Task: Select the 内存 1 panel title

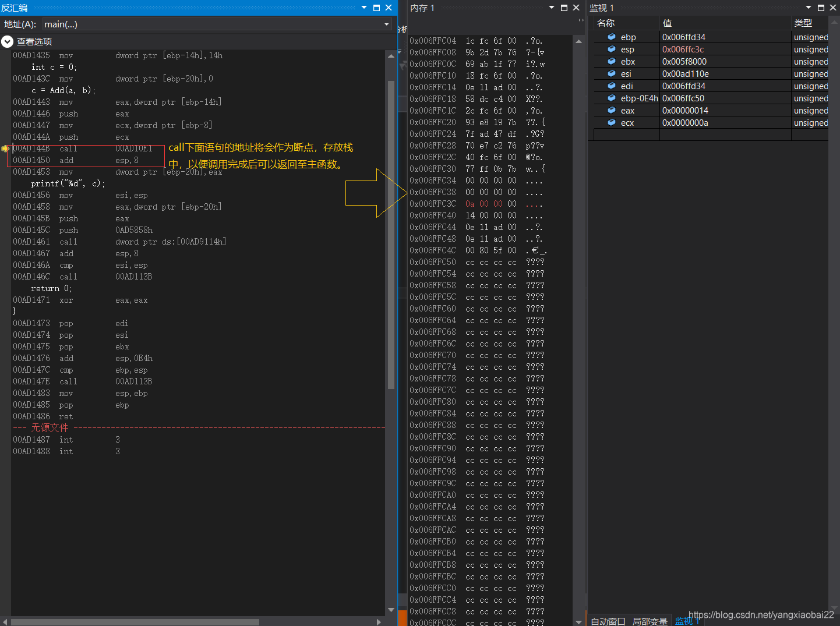Action: [422, 8]
